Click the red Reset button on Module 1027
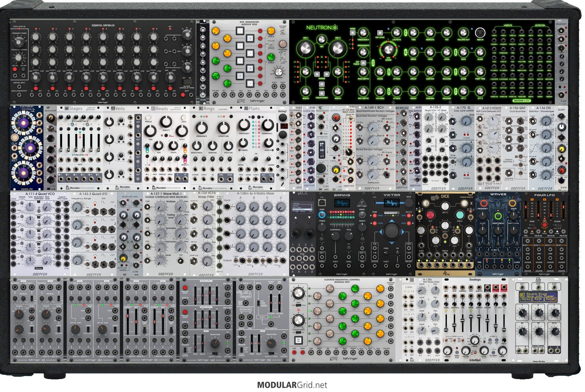The height and width of the screenshot is (392, 585). click(x=302, y=353)
